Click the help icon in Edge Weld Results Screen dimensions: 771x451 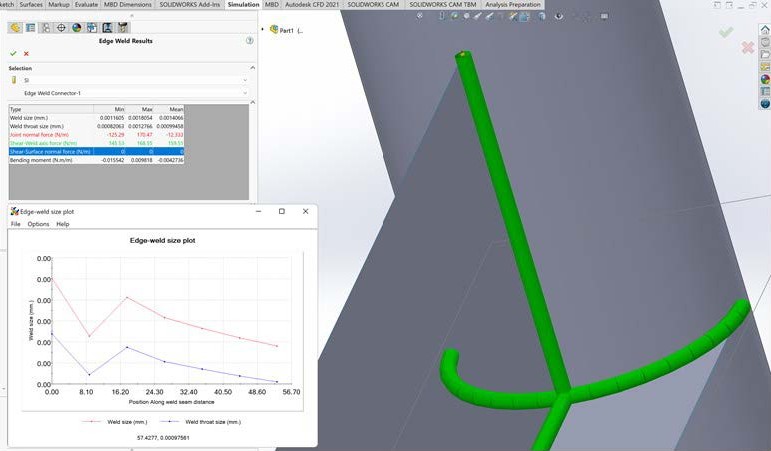[x=250, y=41]
